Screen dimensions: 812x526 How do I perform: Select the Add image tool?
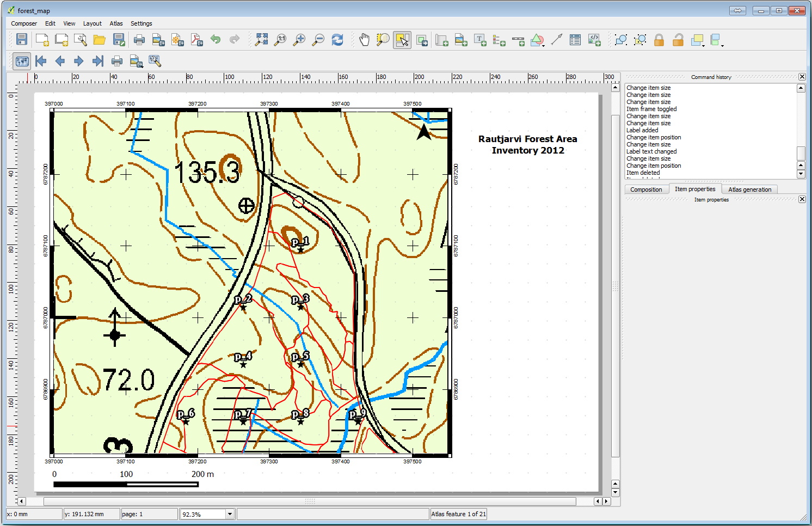[461, 39]
